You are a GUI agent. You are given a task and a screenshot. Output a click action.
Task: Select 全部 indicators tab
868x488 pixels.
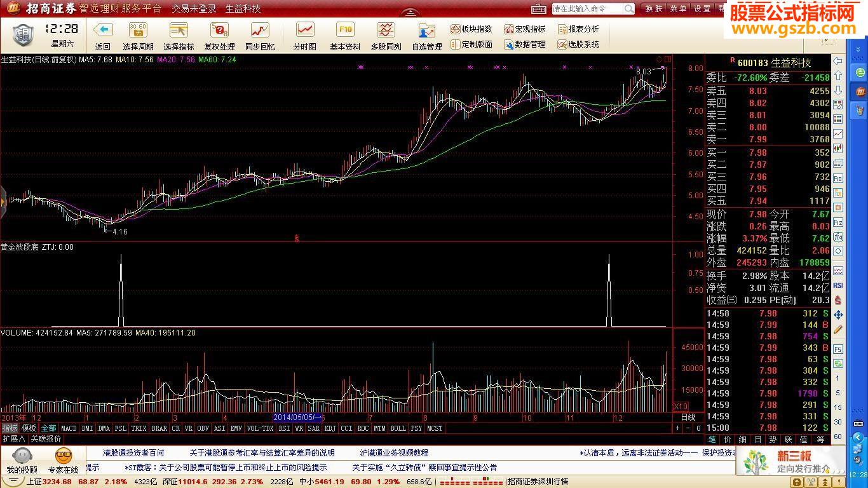(x=48, y=429)
